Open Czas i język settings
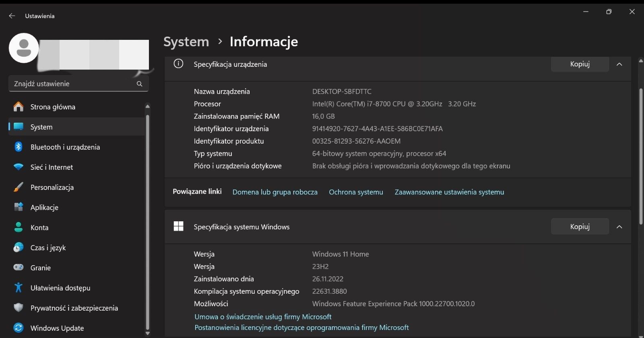The image size is (644, 338). tap(76, 247)
